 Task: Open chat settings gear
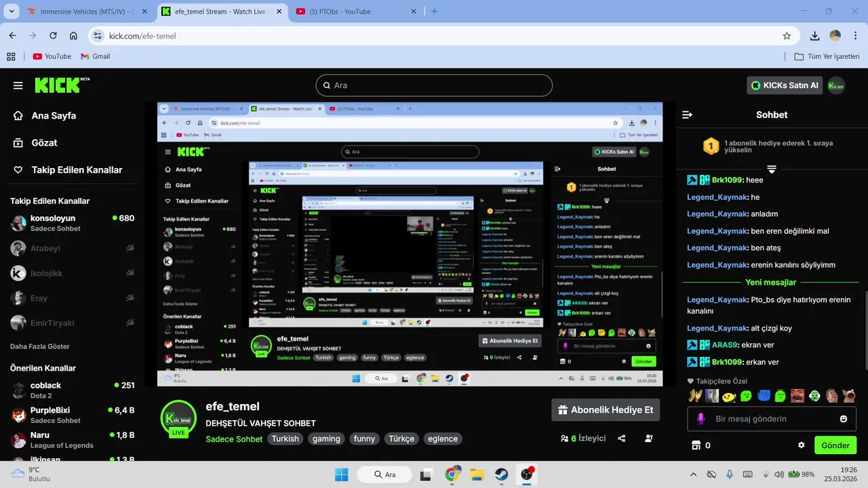(802, 445)
